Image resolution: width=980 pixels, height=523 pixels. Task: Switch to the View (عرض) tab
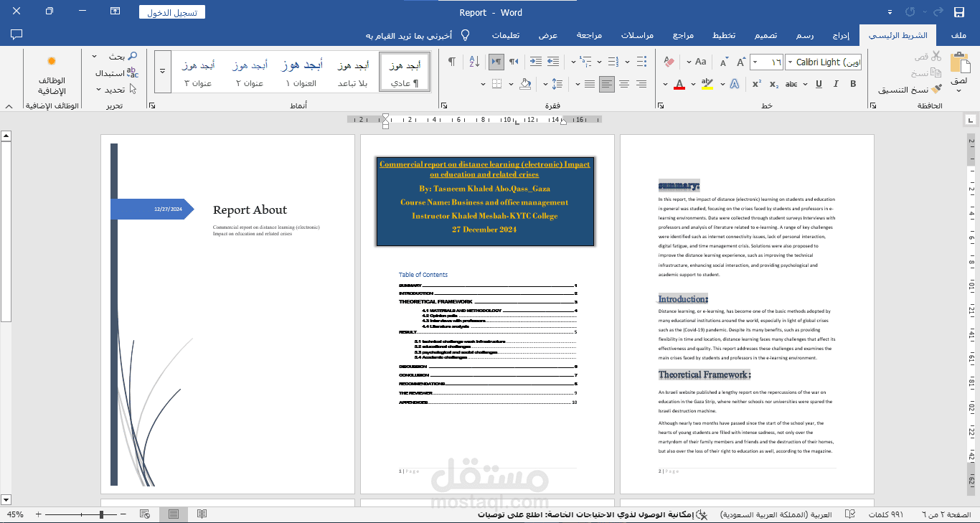click(548, 35)
